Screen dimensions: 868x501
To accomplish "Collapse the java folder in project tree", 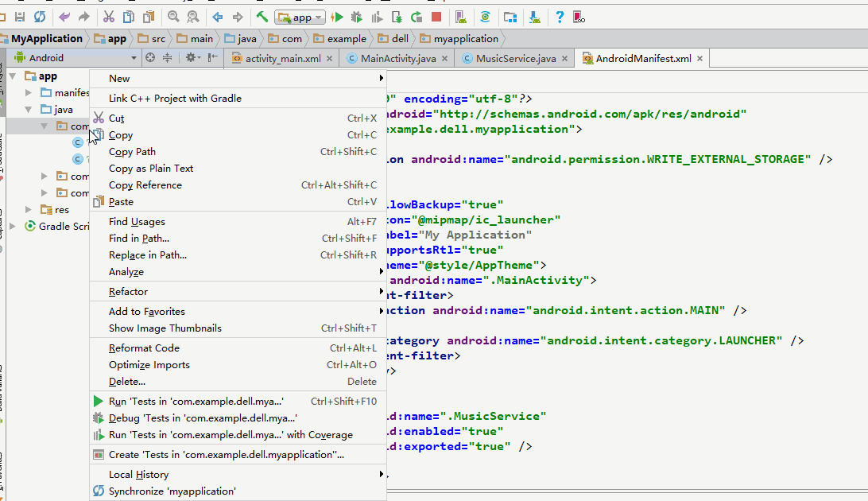I will pos(29,110).
